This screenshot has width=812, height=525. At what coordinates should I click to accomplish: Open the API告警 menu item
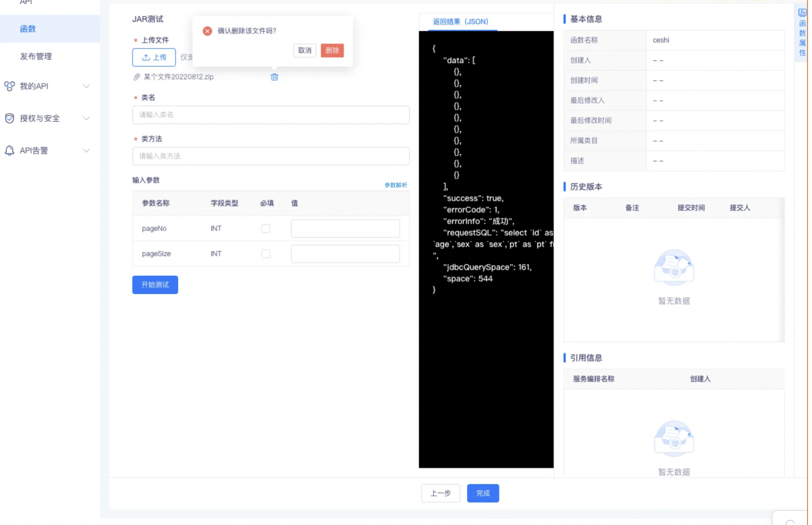coord(34,151)
